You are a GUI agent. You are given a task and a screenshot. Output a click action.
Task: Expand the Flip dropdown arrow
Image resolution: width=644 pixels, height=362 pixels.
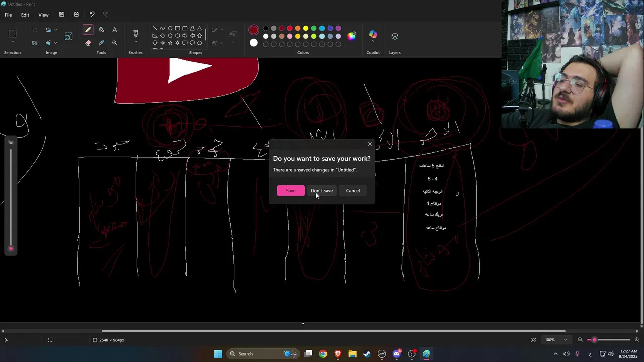coord(55,43)
